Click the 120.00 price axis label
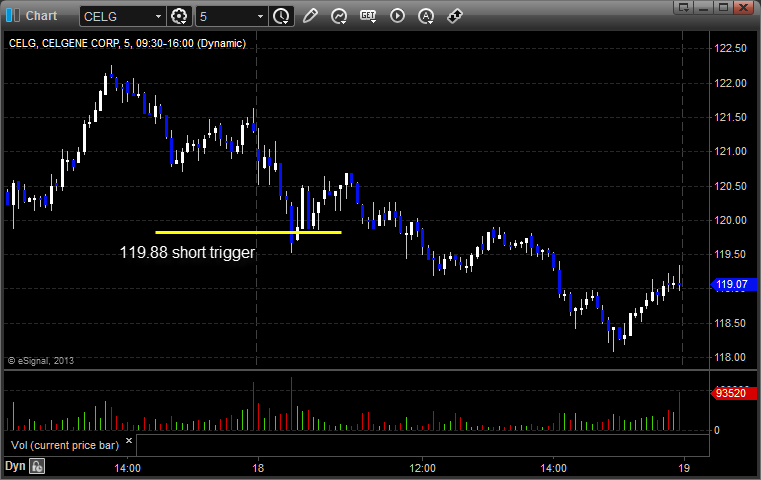Screen dimensions: 761x480 730,220
